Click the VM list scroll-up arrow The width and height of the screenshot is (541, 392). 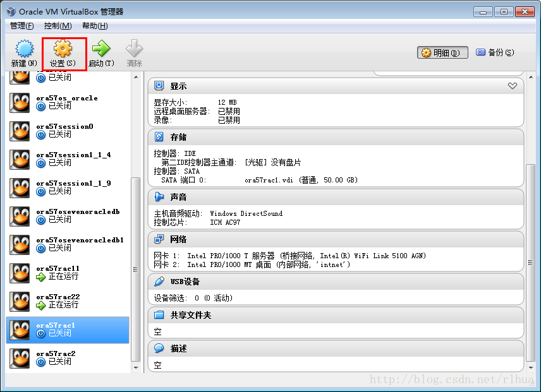click(x=136, y=76)
